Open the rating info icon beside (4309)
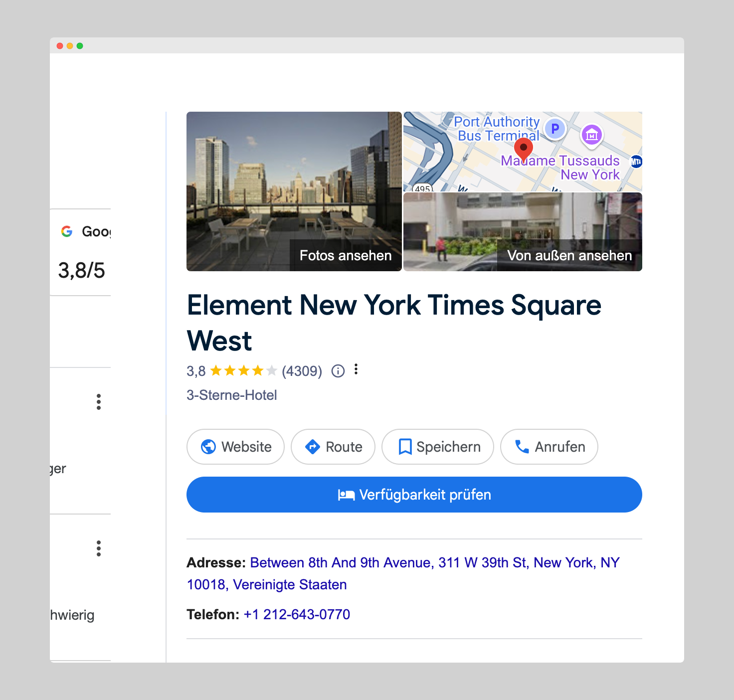The image size is (734, 700). point(338,371)
